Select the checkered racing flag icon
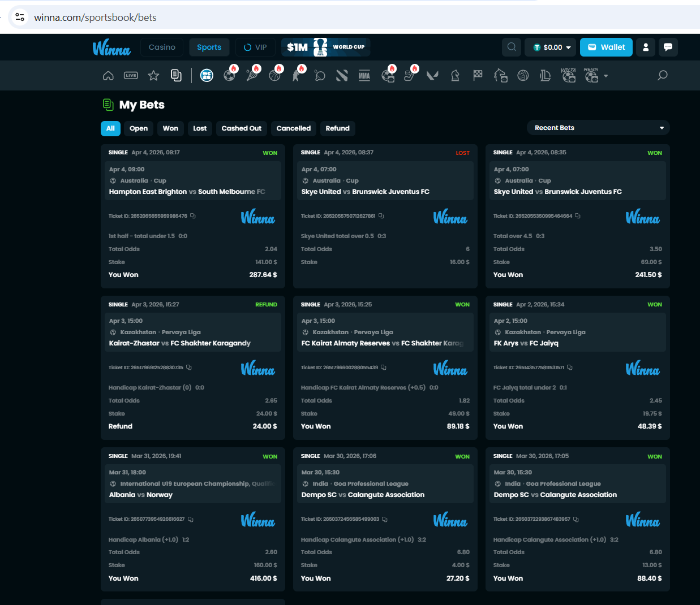This screenshot has height=605, width=700. tap(478, 75)
